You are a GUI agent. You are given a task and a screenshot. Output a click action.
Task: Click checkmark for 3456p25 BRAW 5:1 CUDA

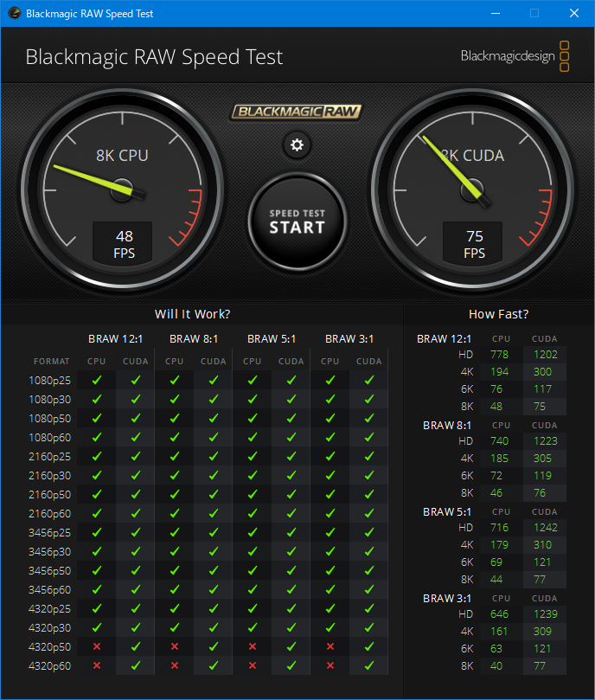click(291, 532)
